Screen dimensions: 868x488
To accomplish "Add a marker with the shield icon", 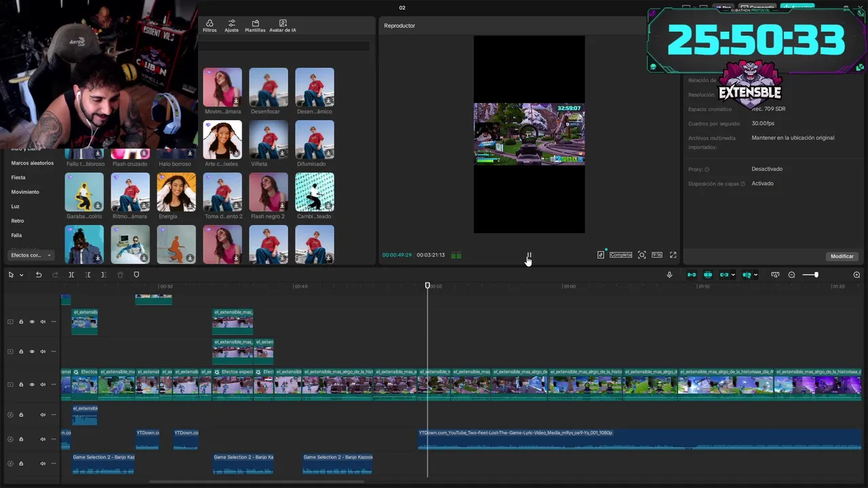I will pos(136,274).
